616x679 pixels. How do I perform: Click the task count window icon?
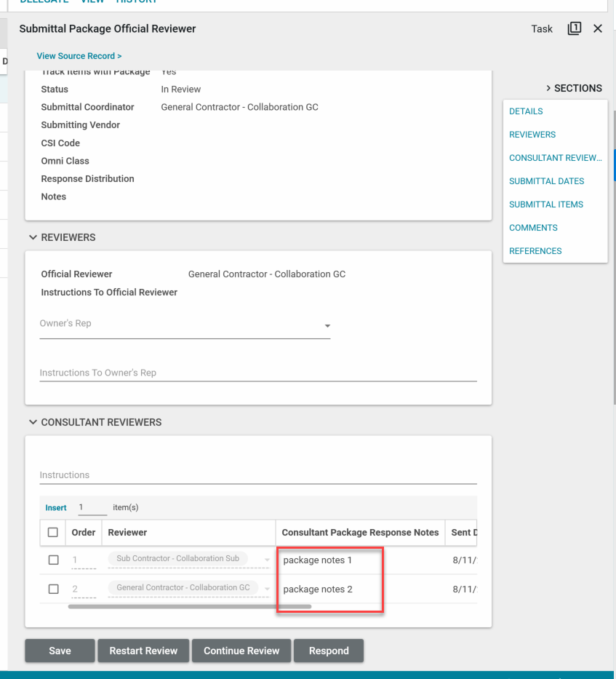click(574, 28)
